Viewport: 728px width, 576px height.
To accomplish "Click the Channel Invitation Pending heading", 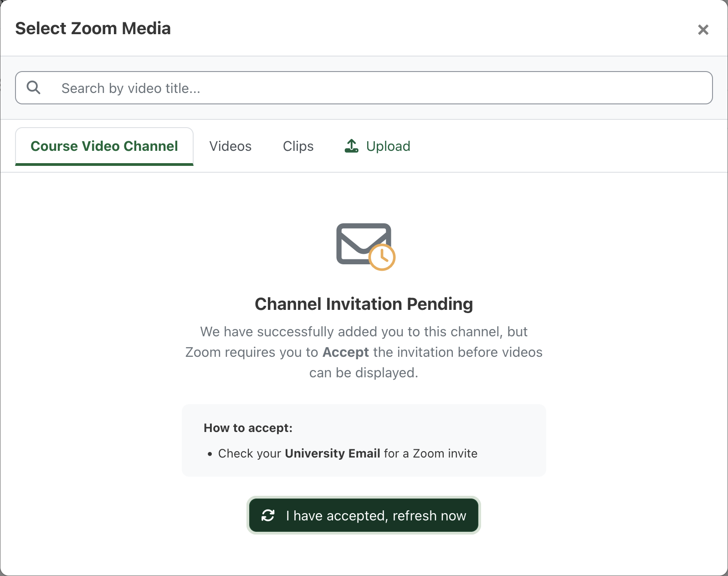I will coord(364,304).
